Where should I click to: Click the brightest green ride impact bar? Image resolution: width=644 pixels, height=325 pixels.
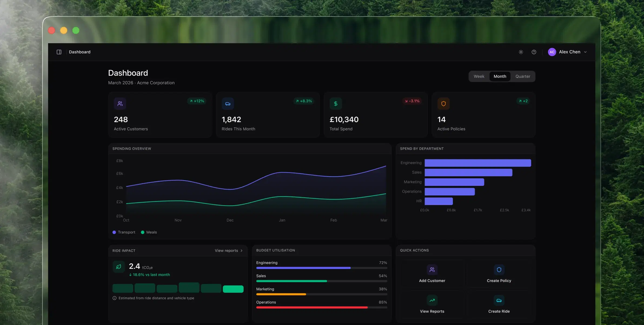click(x=233, y=289)
